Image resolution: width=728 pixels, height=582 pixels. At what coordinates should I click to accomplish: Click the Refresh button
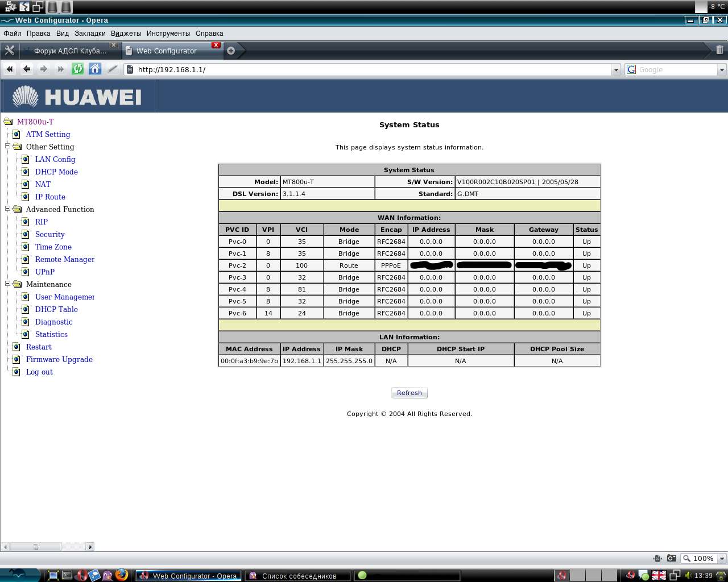coord(409,393)
